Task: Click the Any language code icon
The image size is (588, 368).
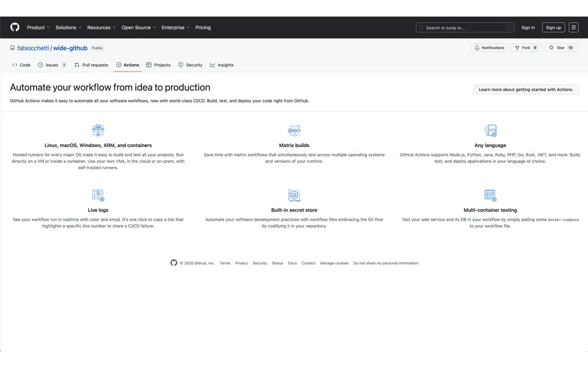Action: [x=490, y=130]
